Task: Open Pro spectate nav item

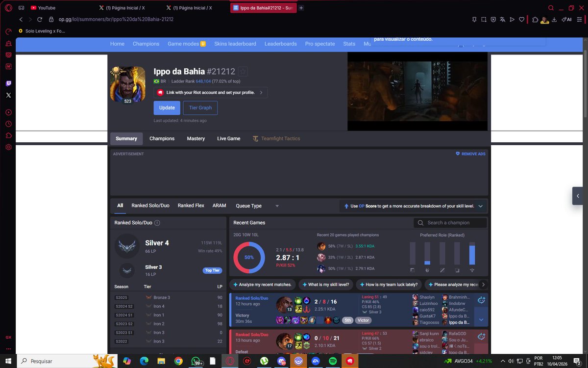Action: 320,44
